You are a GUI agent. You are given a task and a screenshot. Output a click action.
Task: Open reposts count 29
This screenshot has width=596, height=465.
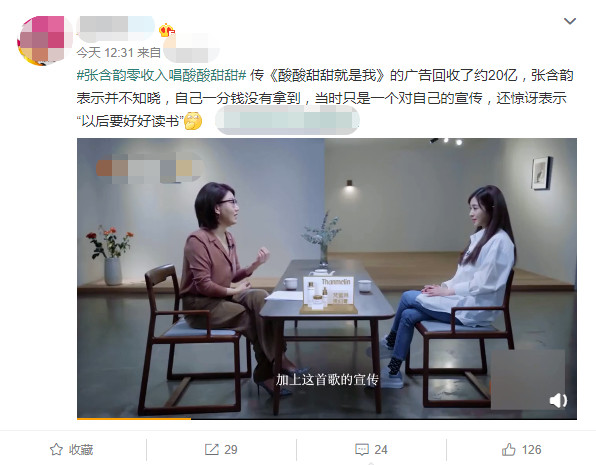[231, 450]
